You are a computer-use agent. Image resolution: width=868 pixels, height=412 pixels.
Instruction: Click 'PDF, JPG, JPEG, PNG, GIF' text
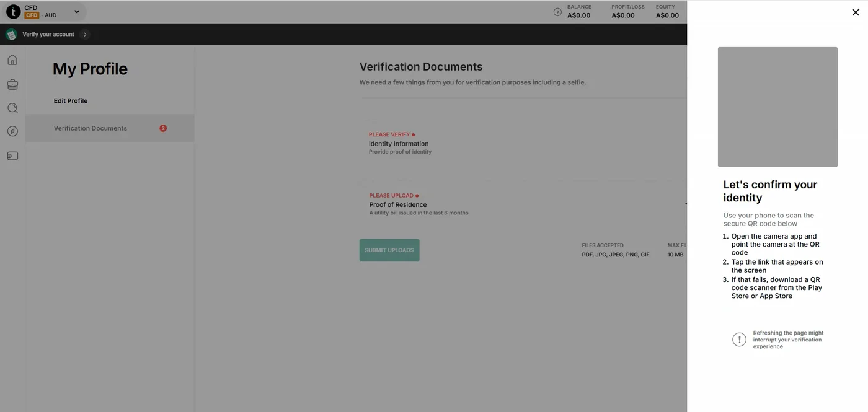click(616, 255)
